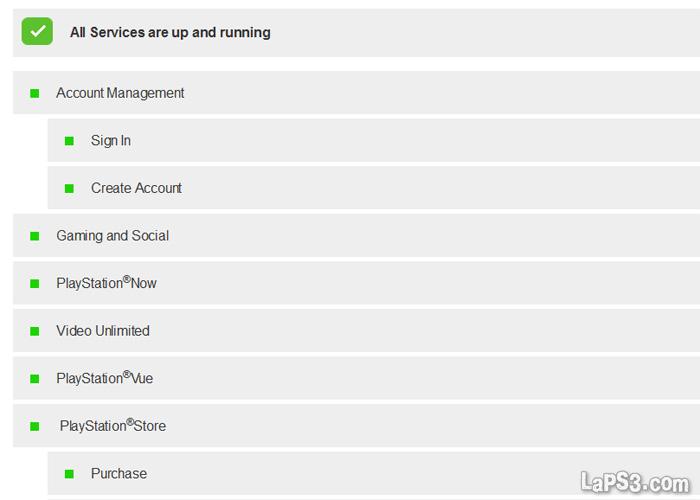
Task: Select the Create Account sub-item
Action: pyautogui.click(x=136, y=188)
